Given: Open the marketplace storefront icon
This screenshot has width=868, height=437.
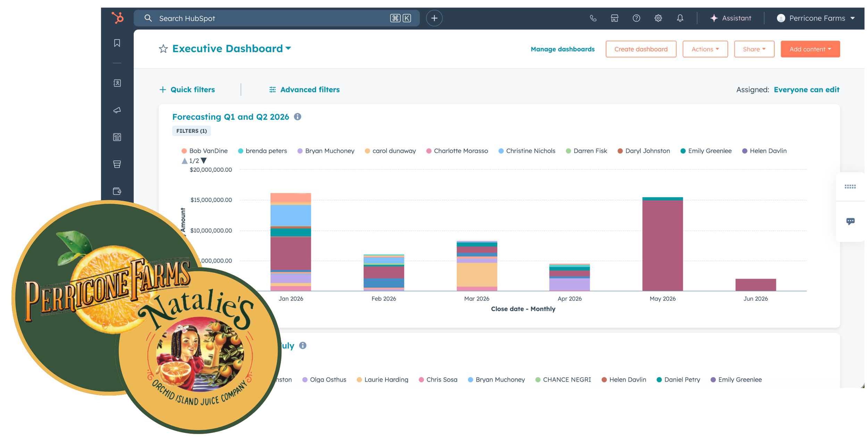Looking at the screenshot, I should (x=614, y=18).
